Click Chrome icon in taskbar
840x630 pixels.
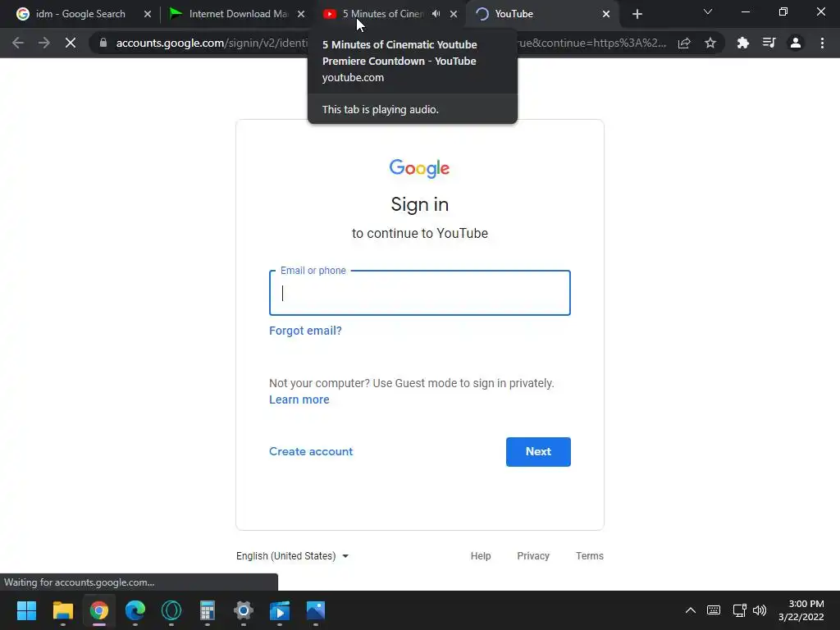click(x=99, y=610)
